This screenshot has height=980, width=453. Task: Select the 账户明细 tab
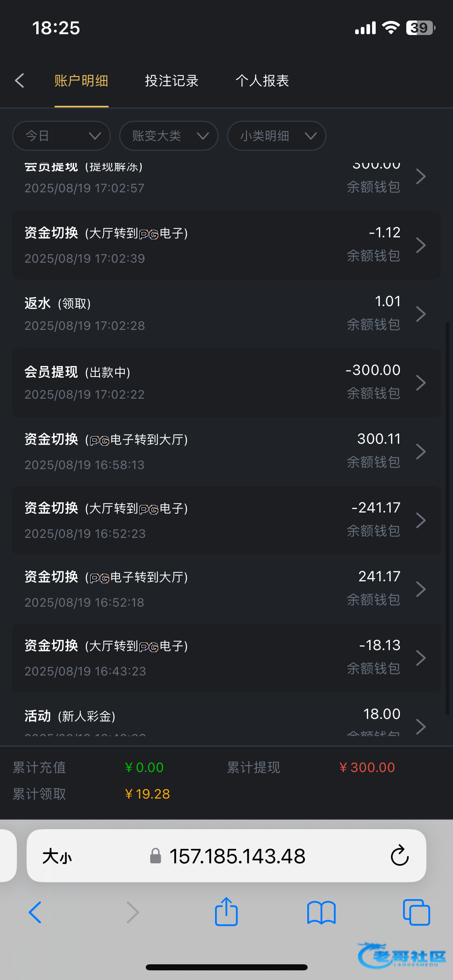[x=81, y=81]
